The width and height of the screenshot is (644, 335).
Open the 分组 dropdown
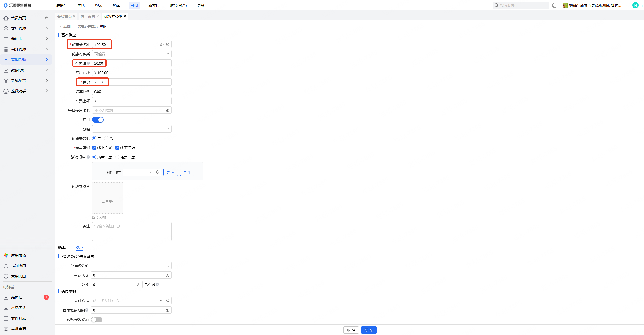pyautogui.click(x=132, y=129)
